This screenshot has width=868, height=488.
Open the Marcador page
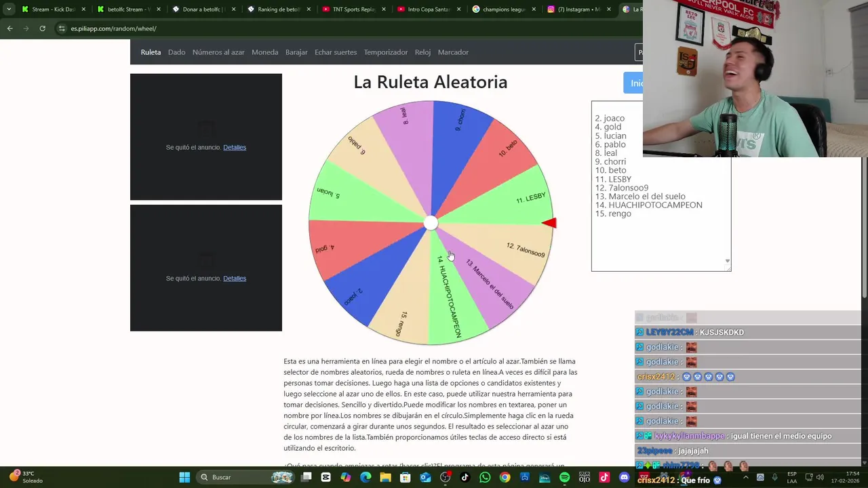point(453,52)
